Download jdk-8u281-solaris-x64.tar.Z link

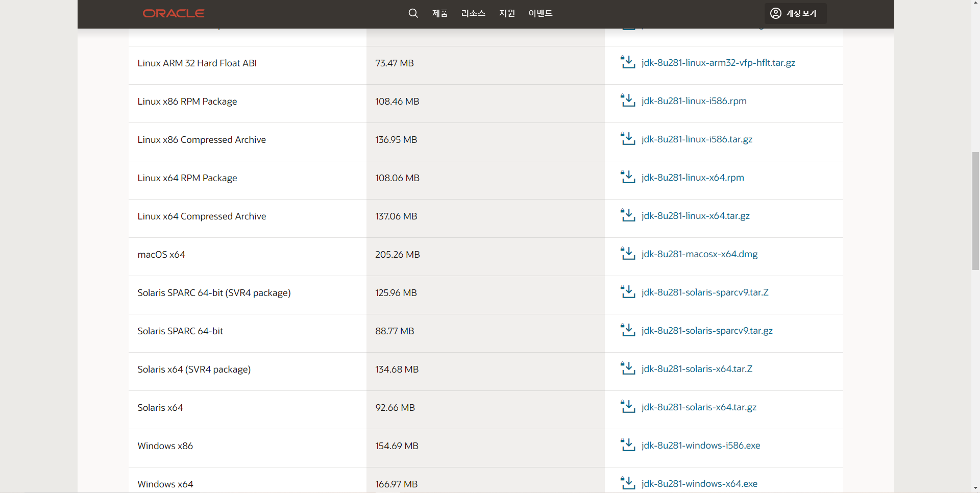[x=697, y=369]
